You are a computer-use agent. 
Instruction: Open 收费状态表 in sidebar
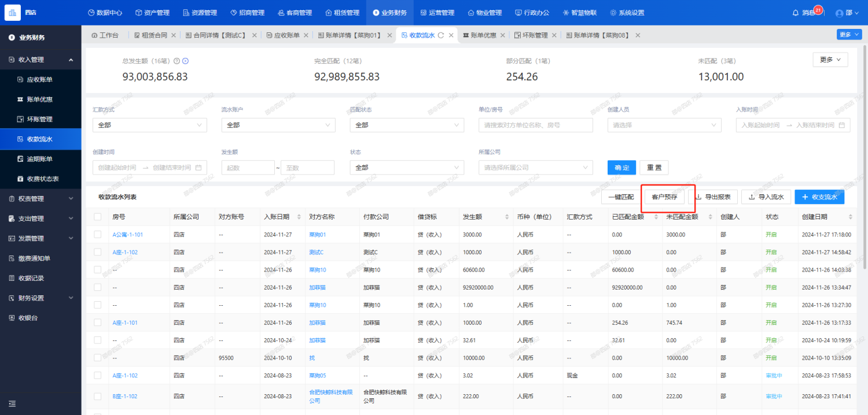[x=41, y=179]
